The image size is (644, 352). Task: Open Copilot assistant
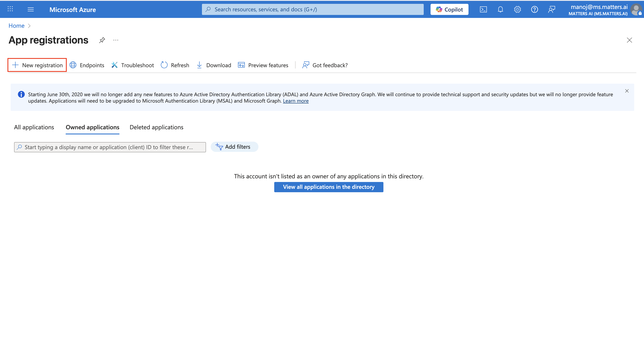(x=449, y=9)
